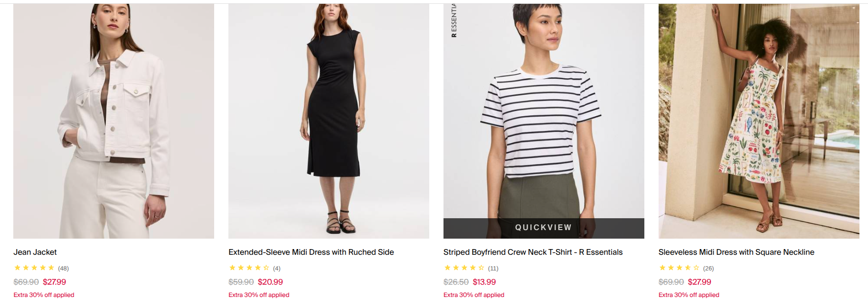This screenshot has height=306, width=868.
Task: Click the floral sleeveless dress photo
Action: (x=758, y=119)
